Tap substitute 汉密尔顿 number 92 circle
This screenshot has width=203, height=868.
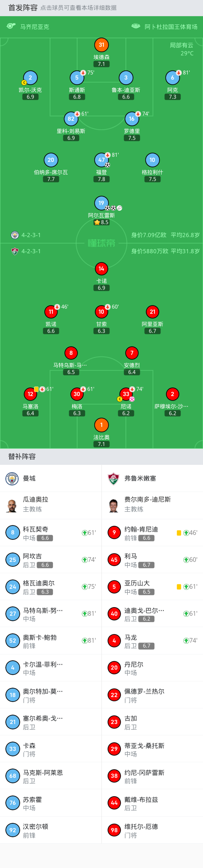coord(13,830)
